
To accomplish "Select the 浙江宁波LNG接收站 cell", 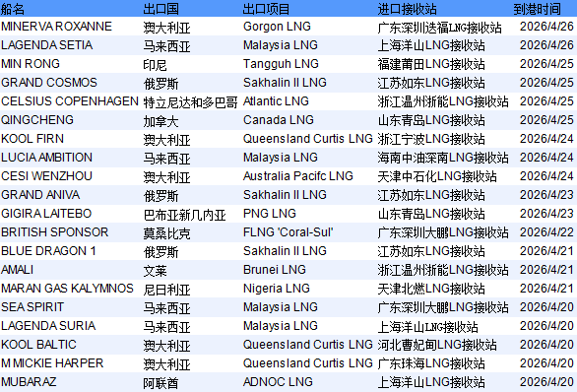I will tap(431, 140).
